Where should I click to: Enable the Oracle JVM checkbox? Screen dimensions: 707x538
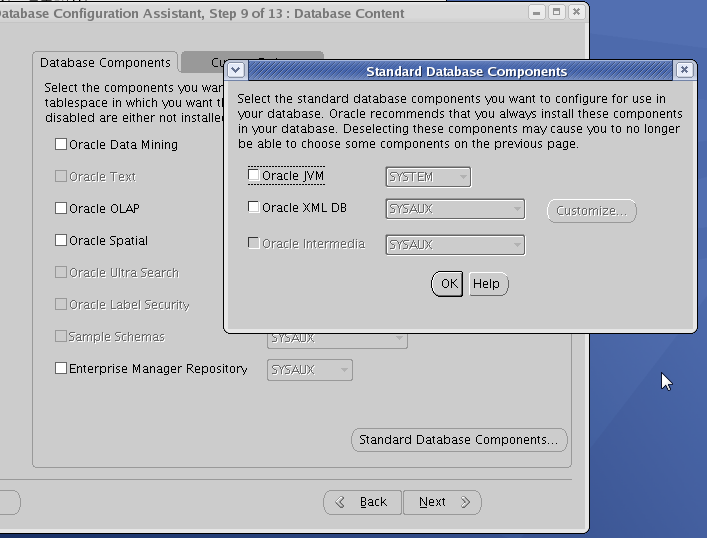point(254,175)
